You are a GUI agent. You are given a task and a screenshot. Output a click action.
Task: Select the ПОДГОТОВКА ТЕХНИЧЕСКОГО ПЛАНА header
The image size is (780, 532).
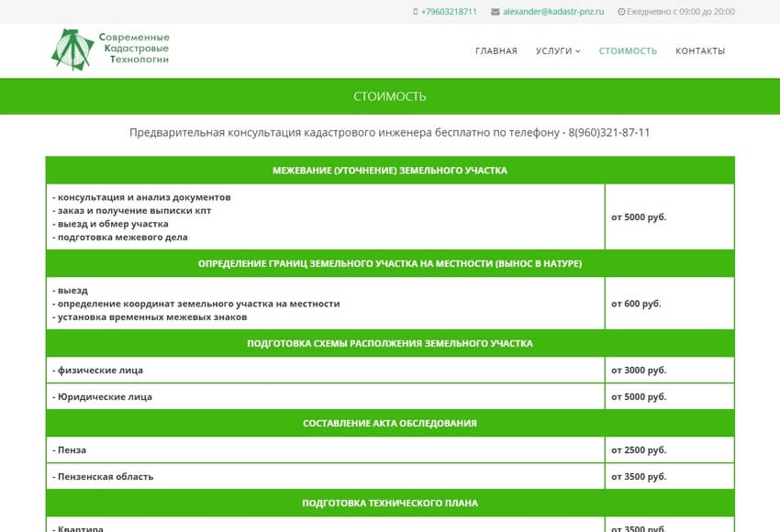[390, 503]
